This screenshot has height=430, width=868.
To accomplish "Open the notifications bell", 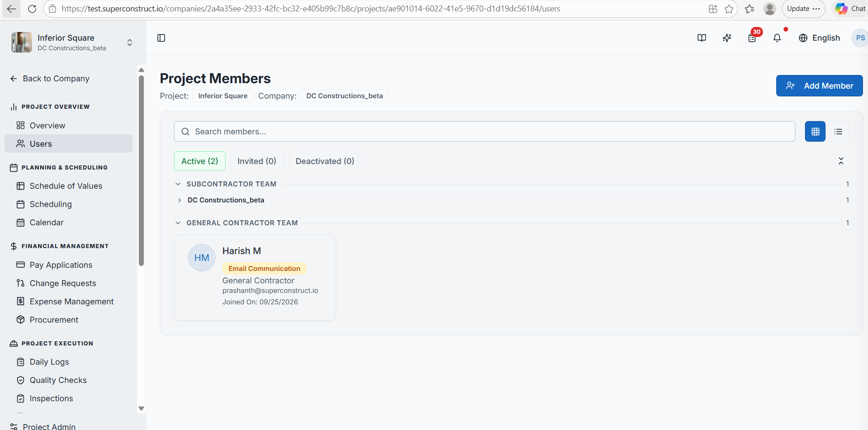I will 777,38.
